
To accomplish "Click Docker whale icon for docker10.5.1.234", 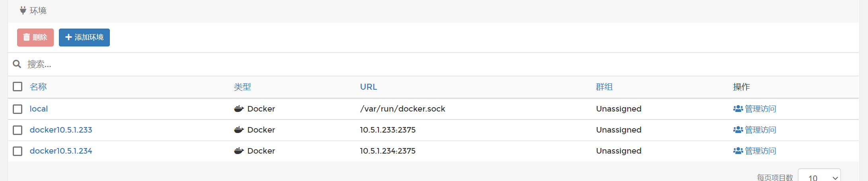I will (x=239, y=151).
